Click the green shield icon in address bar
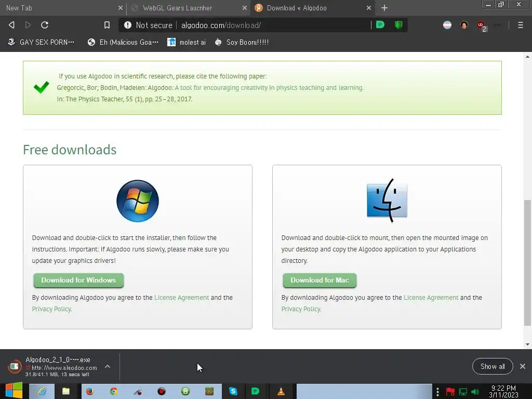The image size is (532, 399). coord(398,25)
